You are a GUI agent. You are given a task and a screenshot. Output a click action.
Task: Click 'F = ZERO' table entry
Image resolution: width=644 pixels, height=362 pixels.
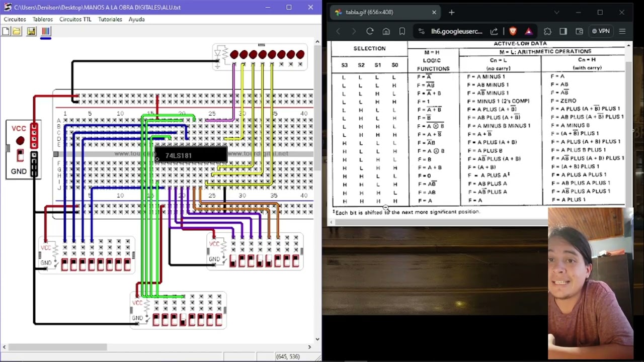click(x=564, y=101)
